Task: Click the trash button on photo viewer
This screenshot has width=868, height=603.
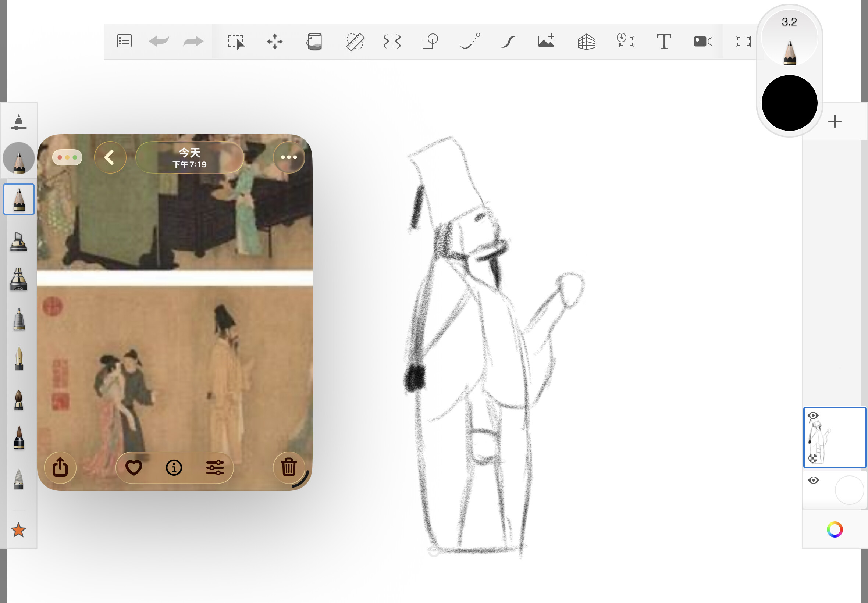Action: [288, 467]
